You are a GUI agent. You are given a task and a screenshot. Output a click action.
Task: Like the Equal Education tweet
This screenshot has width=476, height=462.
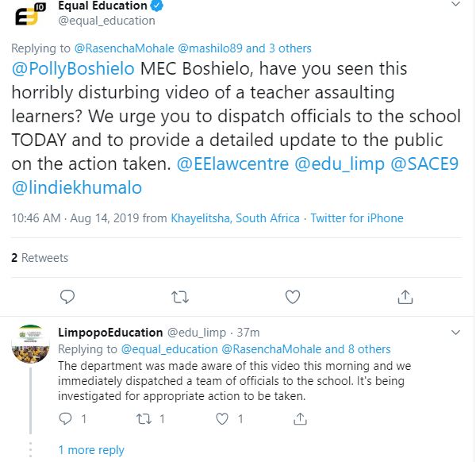click(293, 297)
